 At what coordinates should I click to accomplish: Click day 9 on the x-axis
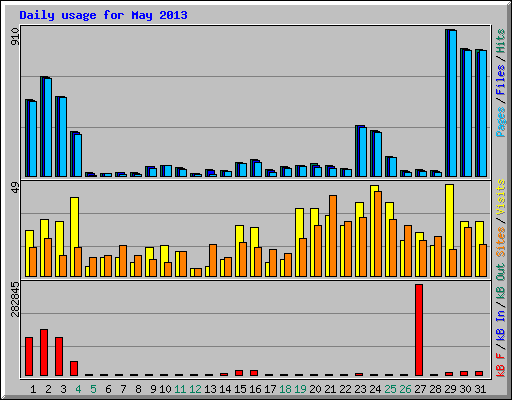(153, 389)
